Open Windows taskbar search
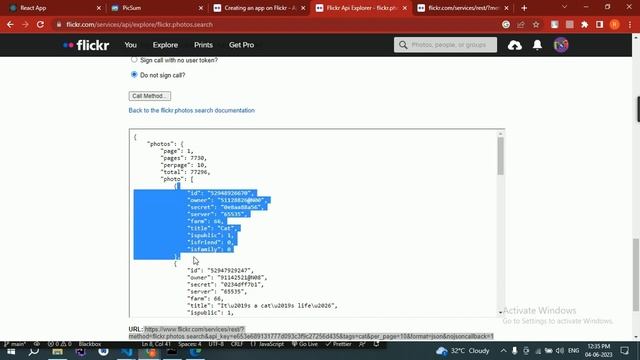The width and height of the screenshot is (640, 360). click(34, 351)
